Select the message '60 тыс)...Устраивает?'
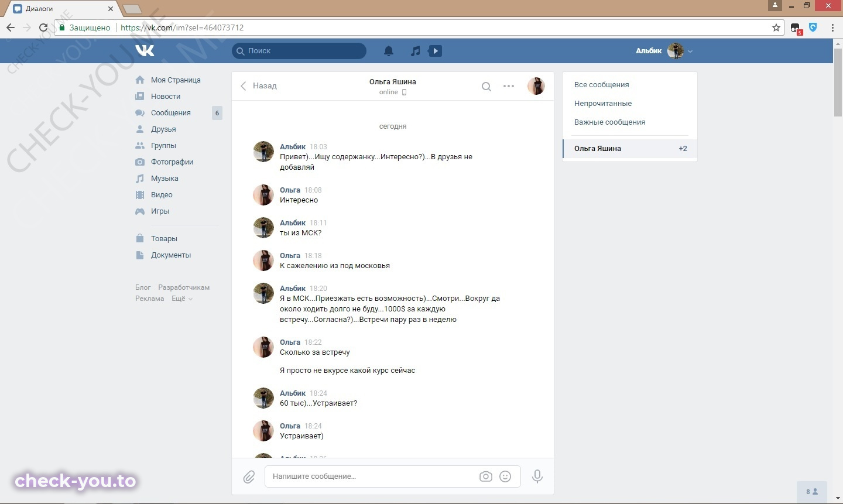Image resolution: width=843 pixels, height=504 pixels. (x=318, y=403)
